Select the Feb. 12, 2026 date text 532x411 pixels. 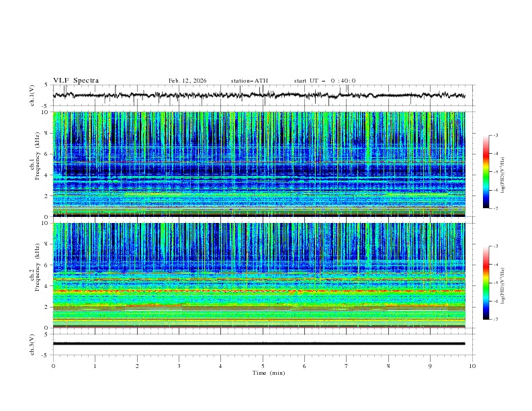click(187, 81)
